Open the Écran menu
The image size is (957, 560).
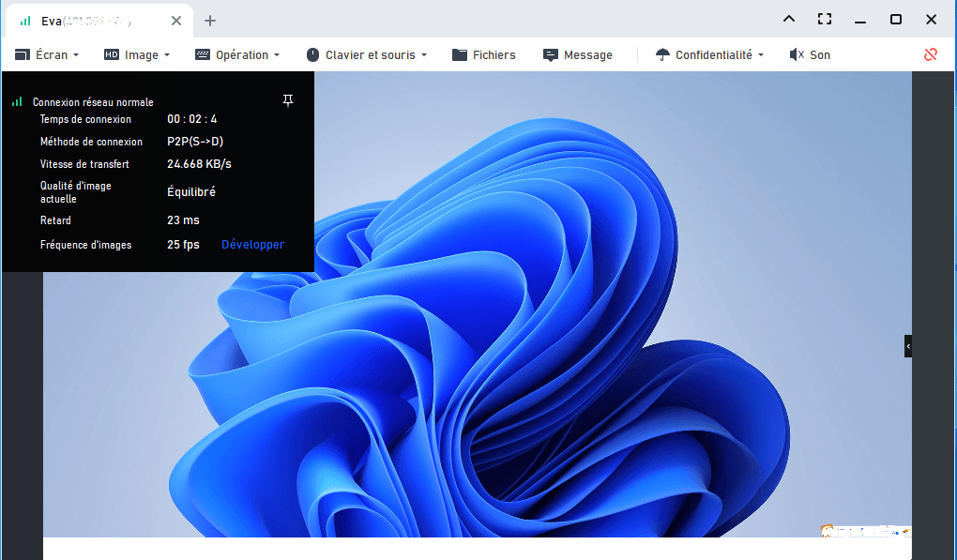47,55
